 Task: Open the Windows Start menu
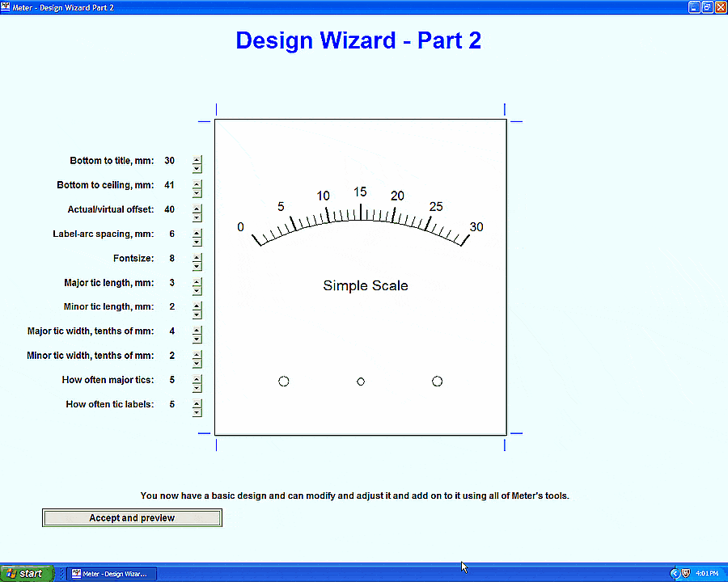coord(26,574)
